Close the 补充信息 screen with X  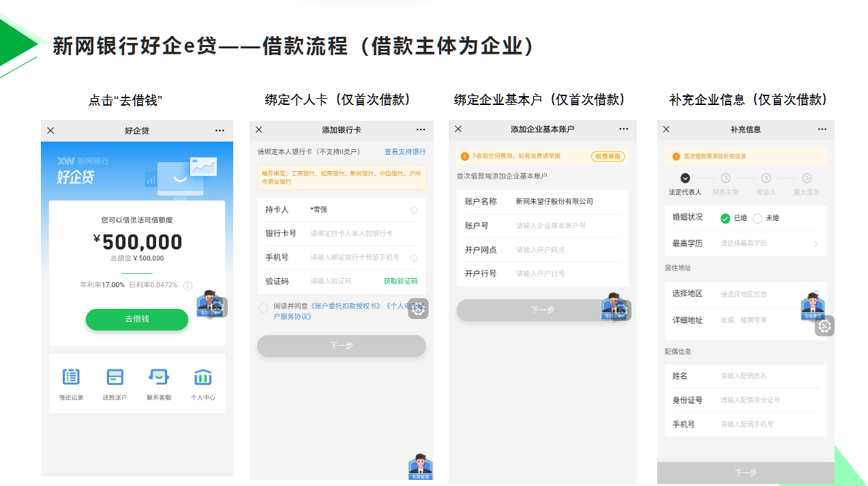pos(666,129)
